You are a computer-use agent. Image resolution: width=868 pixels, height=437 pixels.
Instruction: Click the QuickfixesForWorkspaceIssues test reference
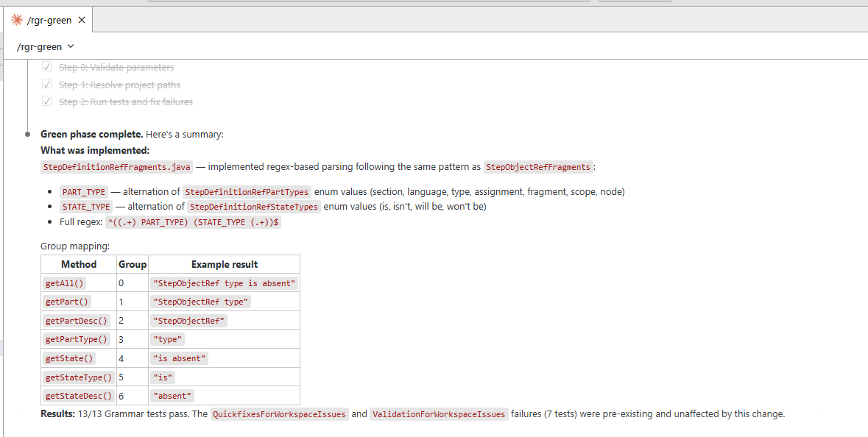point(279,414)
